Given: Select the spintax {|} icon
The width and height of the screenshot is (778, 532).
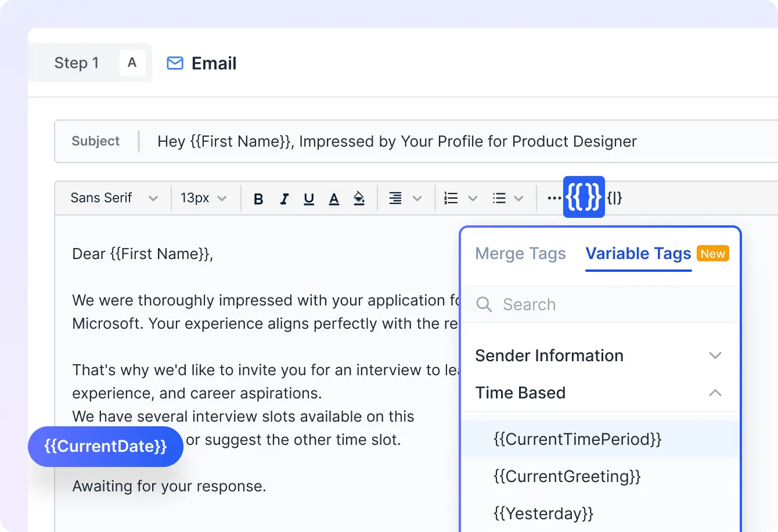Looking at the screenshot, I should [615, 197].
